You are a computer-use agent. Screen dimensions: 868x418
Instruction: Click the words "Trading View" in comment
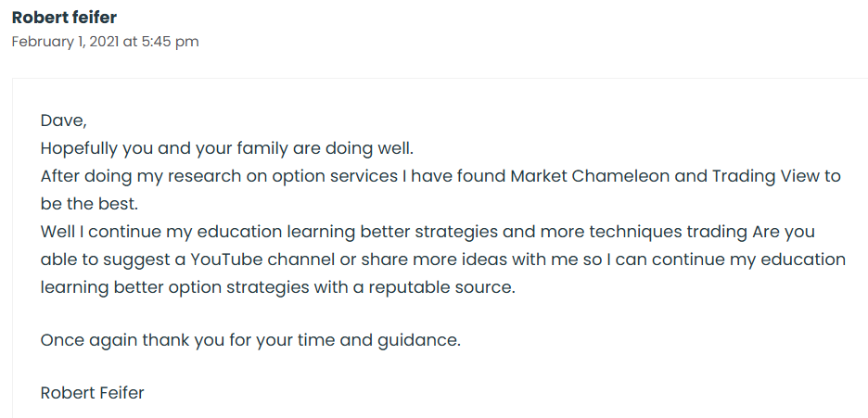point(766,176)
